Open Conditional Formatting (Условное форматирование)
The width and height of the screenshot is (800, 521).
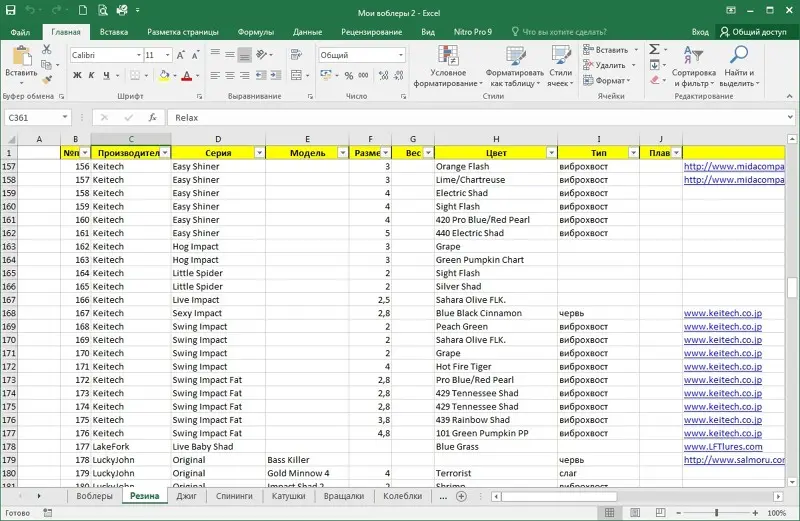coord(448,66)
